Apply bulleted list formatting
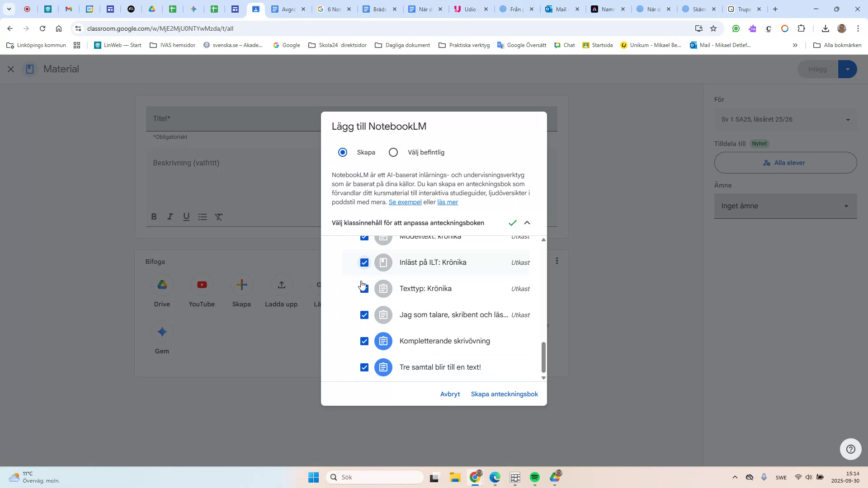 (x=202, y=217)
